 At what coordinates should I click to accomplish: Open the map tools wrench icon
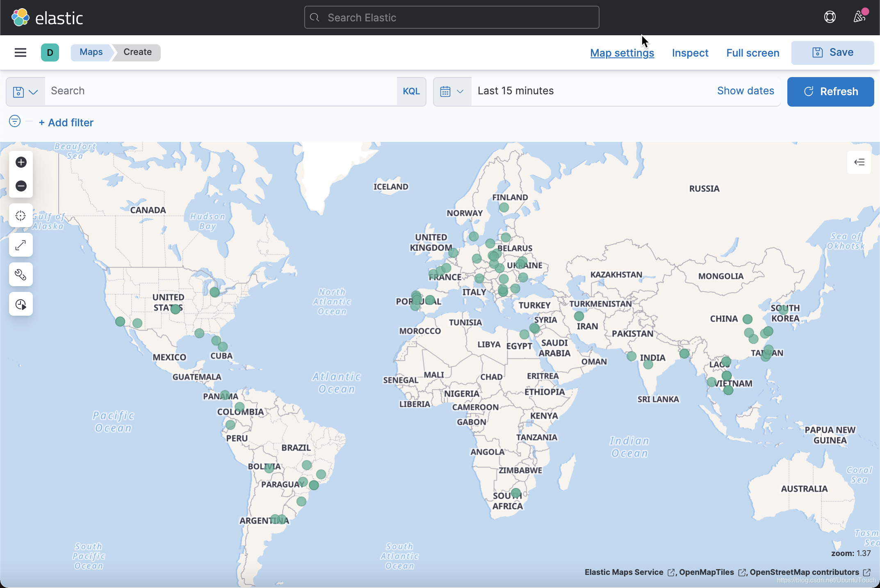coord(21,275)
